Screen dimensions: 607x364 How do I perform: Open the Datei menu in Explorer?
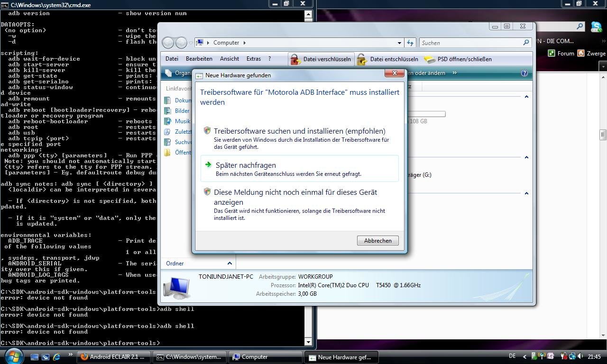coord(172,59)
